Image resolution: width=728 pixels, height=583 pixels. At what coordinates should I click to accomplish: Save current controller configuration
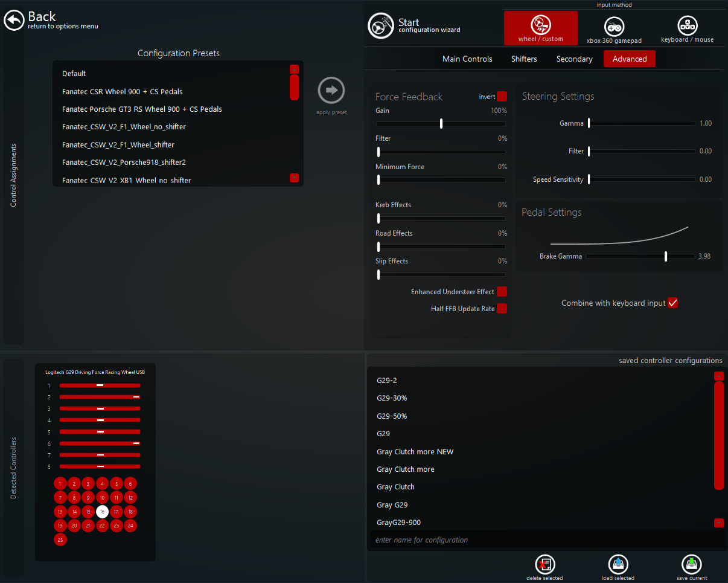pyautogui.click(x=691, y=565)
